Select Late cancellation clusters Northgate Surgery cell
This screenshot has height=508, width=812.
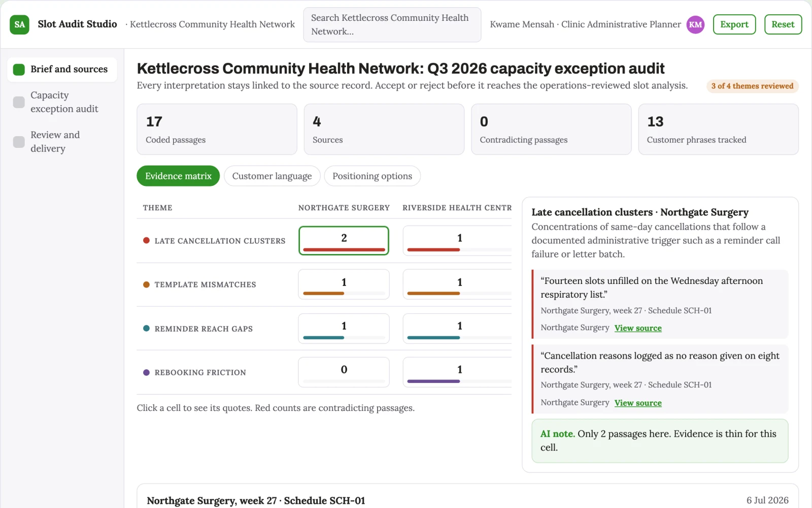(x=344, y=240)
